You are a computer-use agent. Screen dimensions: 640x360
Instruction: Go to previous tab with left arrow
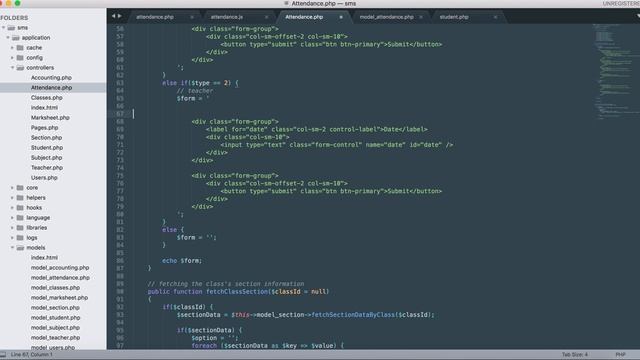point(114,16)
